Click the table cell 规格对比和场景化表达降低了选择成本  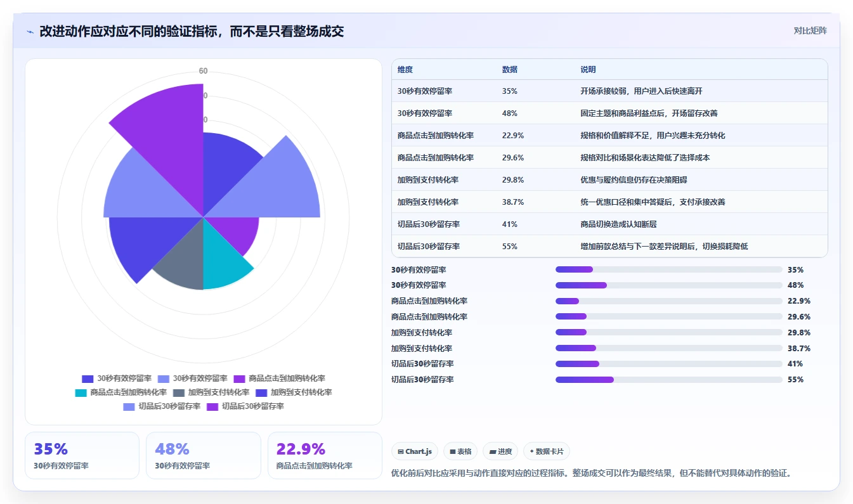[645, 158]
